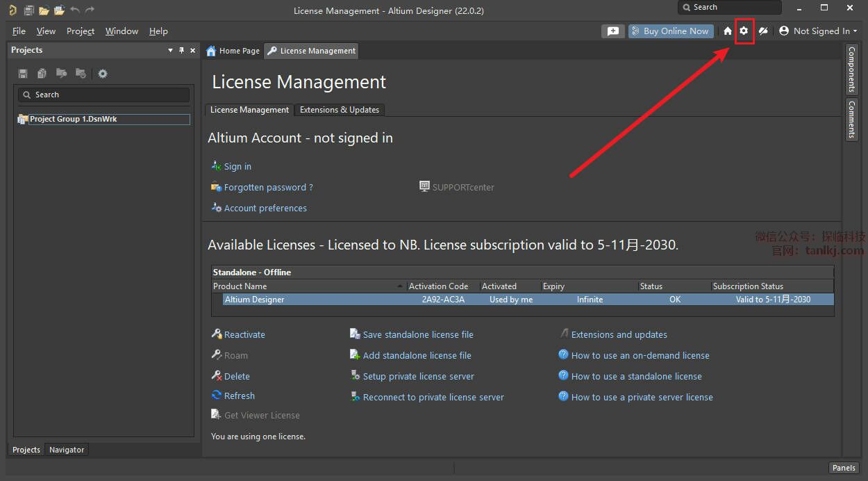This screenshot has height=481, width=868.
Task: Open the Project menu
Action: [81, 31]
